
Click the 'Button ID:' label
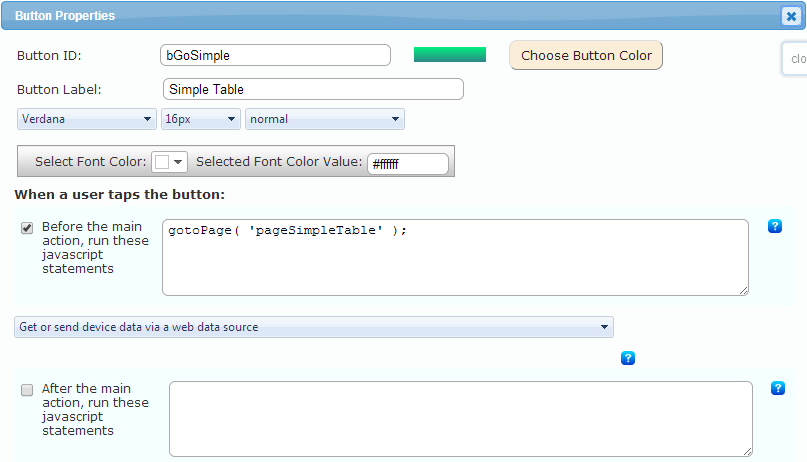click(x=49, y=56)
